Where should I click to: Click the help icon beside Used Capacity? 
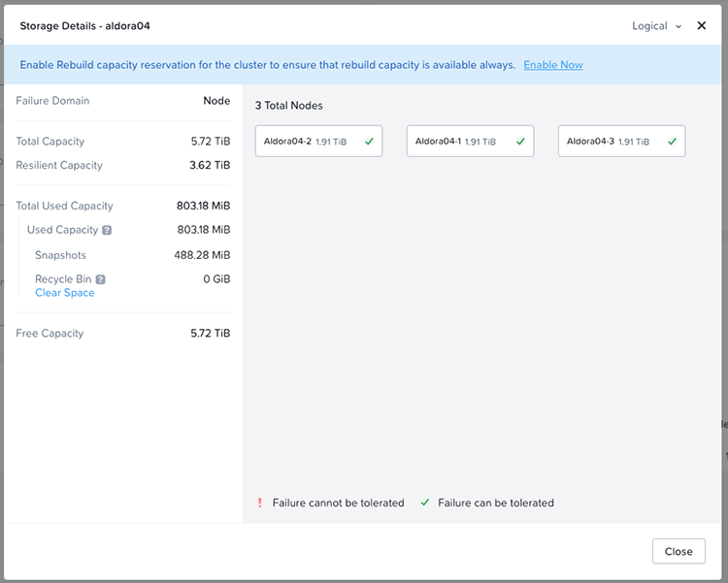[x=107, y=231]
